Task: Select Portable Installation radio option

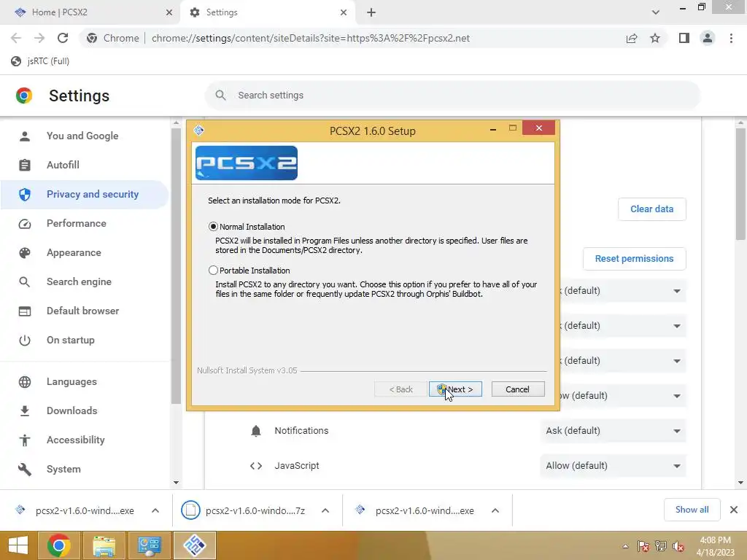Action: [213, 271]
